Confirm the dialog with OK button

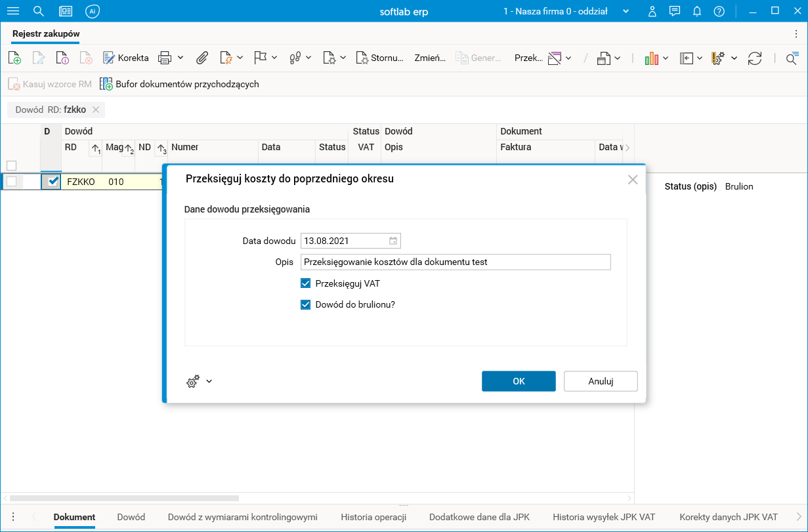coord(519,381)
